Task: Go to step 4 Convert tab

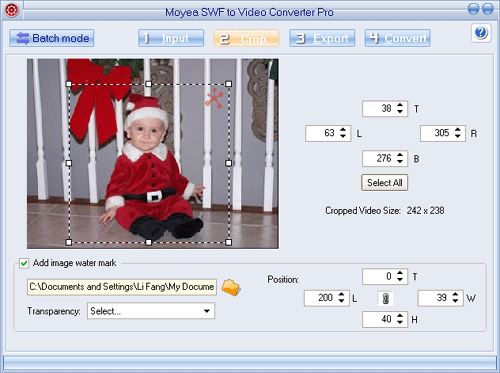Action: (397, 38)
